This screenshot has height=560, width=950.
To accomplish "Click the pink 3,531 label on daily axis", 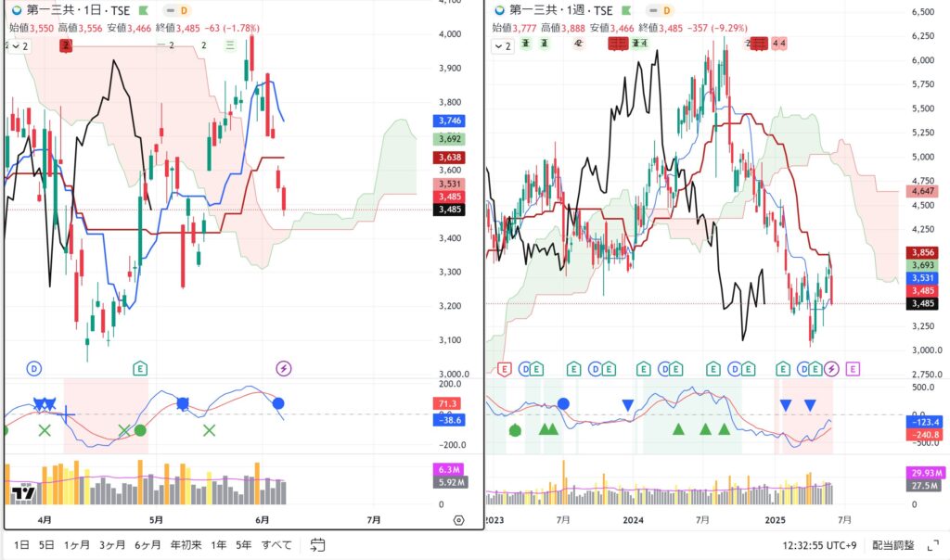I will pyautogui.click(x=449, y=185).
